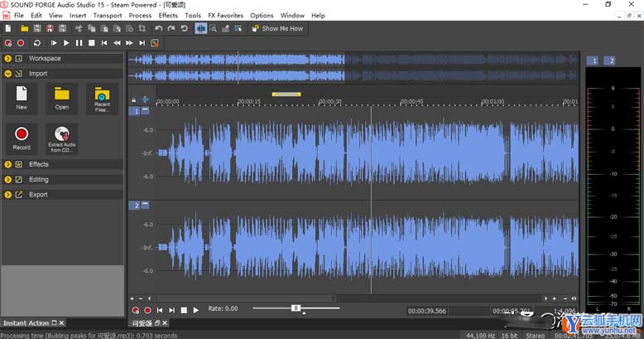Collapse the Import section
644x339 pixels.
pos(7,74)
